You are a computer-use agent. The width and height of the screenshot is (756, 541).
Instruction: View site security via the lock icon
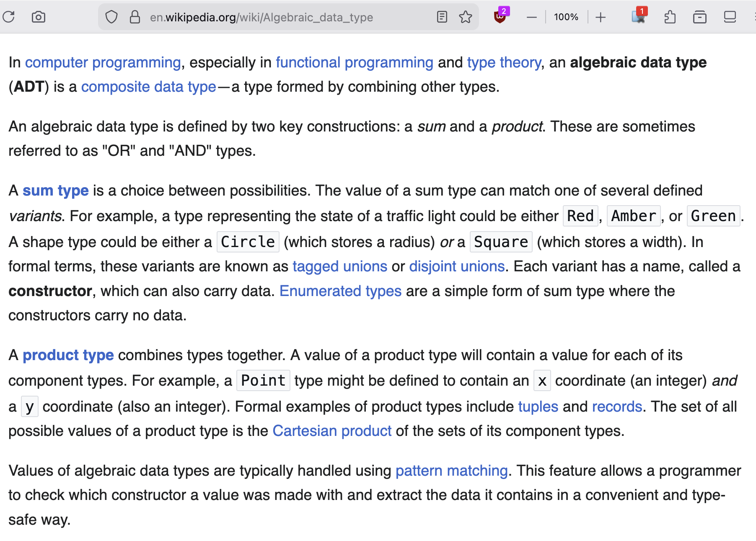135,17
